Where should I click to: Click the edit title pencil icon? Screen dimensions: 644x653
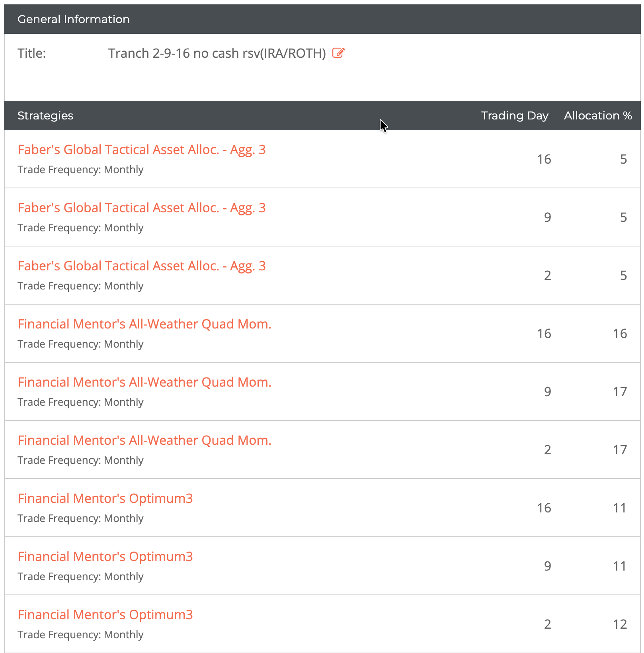(x=338, y=53)
